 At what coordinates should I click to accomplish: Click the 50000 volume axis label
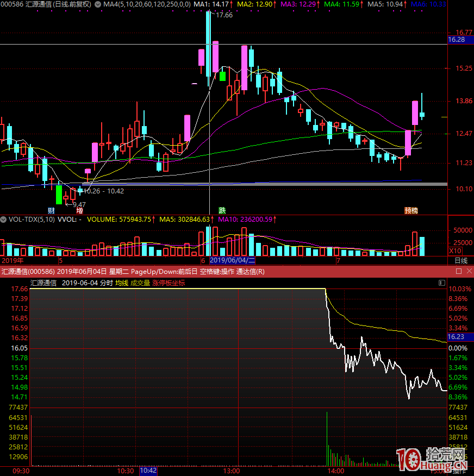click(x=463, y=230)
